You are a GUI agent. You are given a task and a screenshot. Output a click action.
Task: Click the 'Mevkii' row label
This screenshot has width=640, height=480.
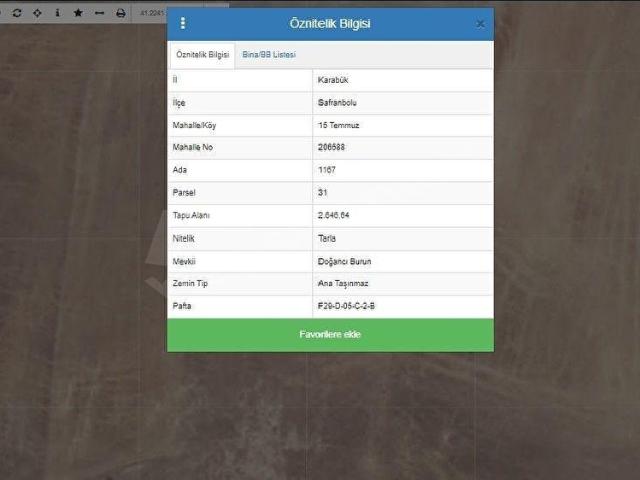(x=184, y=261)
